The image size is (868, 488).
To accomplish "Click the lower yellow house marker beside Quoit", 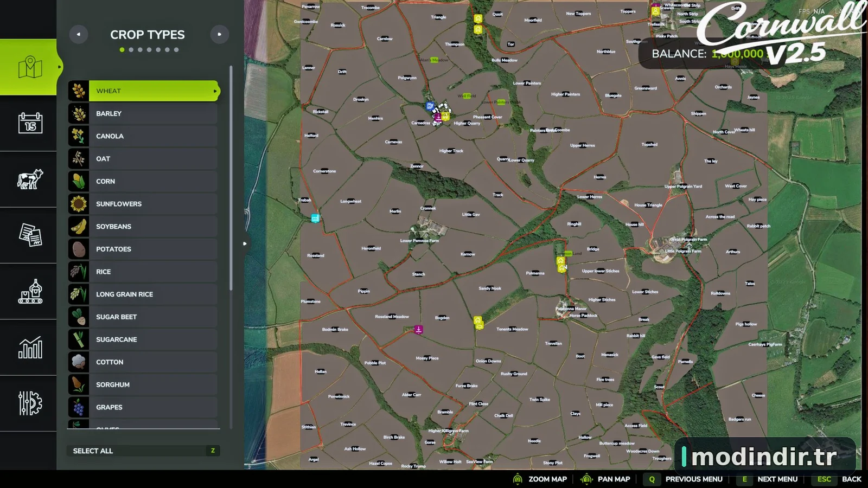I will coord(478,29).
